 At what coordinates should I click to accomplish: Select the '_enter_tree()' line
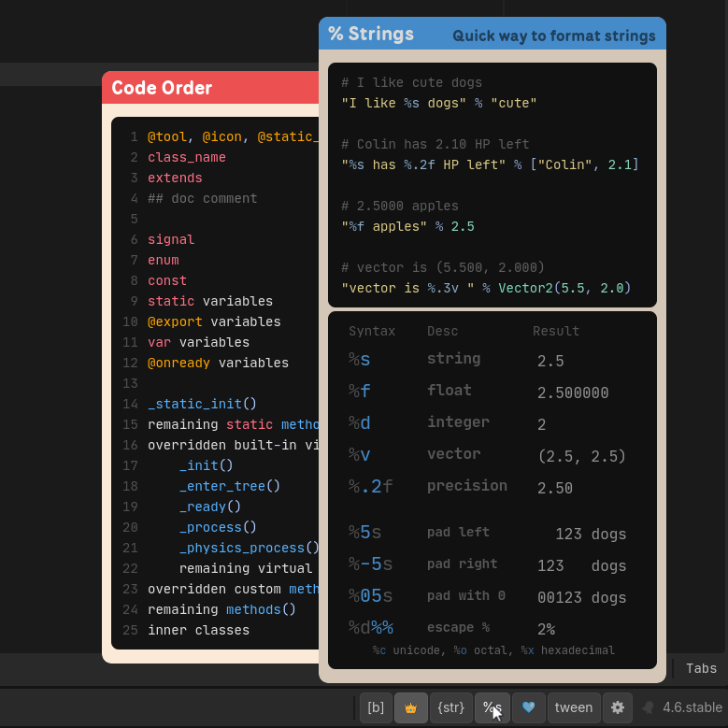pyautogui.click(x=230, y=486)
